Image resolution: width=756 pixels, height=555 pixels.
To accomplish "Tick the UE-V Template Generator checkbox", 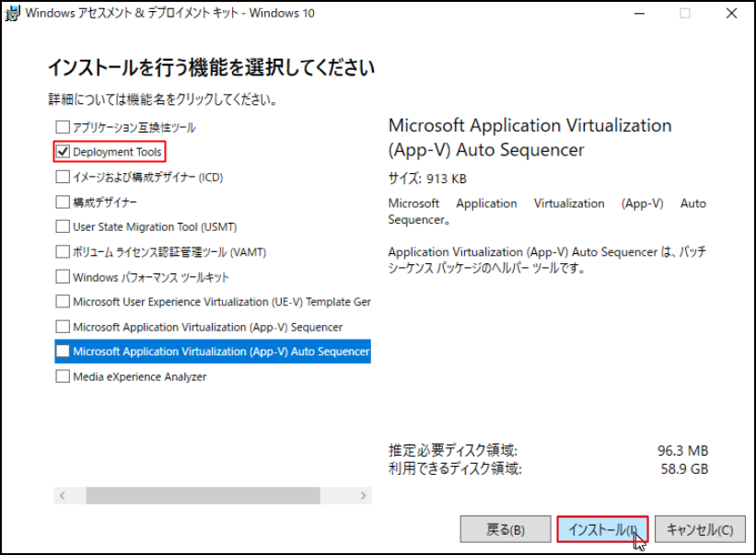I will pyautogui.click(x=63, y=301).
